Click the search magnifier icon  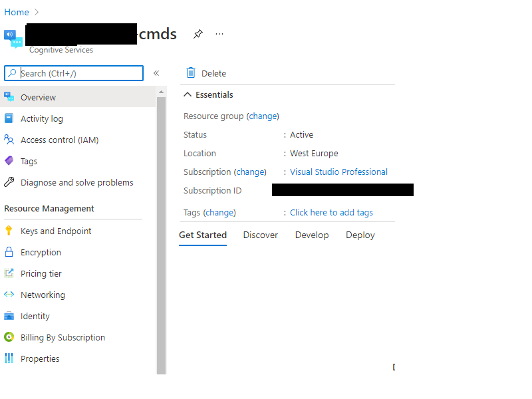coord(12,73)
